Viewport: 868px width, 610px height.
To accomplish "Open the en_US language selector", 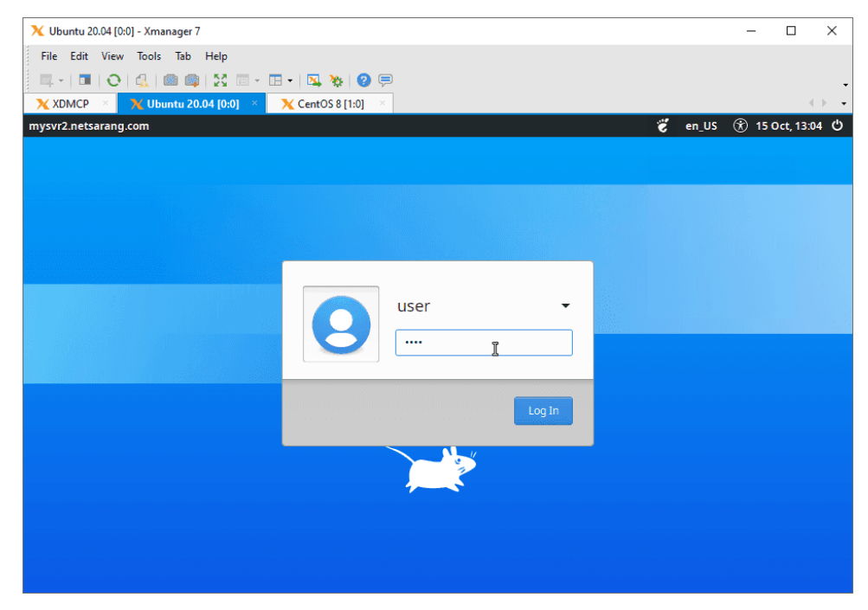I will 701,126.
